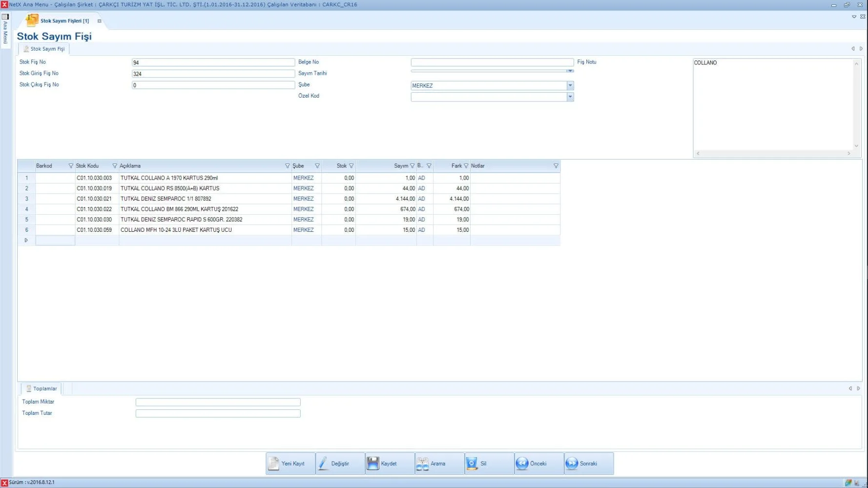Click filter icon on Fark column
This screenshot has height=488, width=868.
tap(466, 166)
